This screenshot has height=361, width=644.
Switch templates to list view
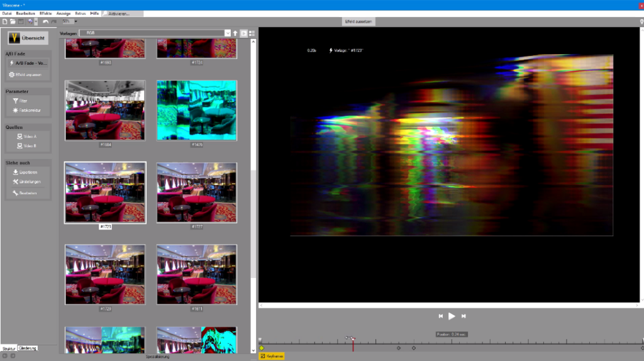pos(252,33)
